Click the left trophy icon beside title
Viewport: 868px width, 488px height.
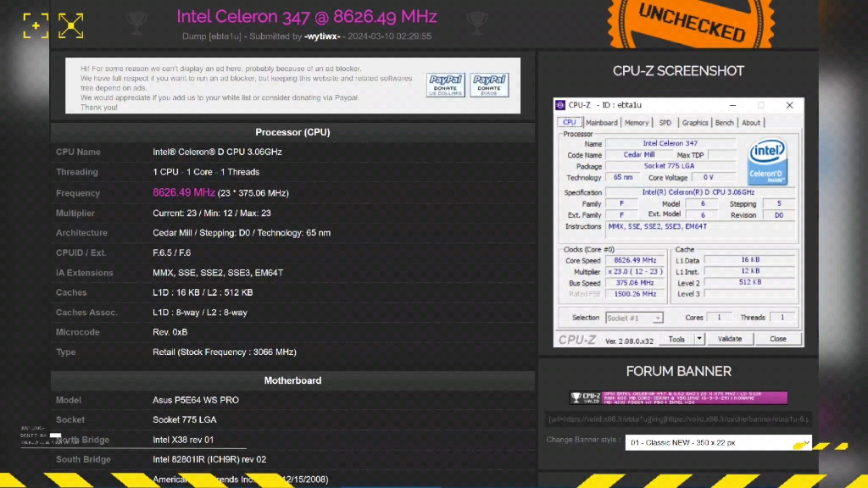[136, 22]
